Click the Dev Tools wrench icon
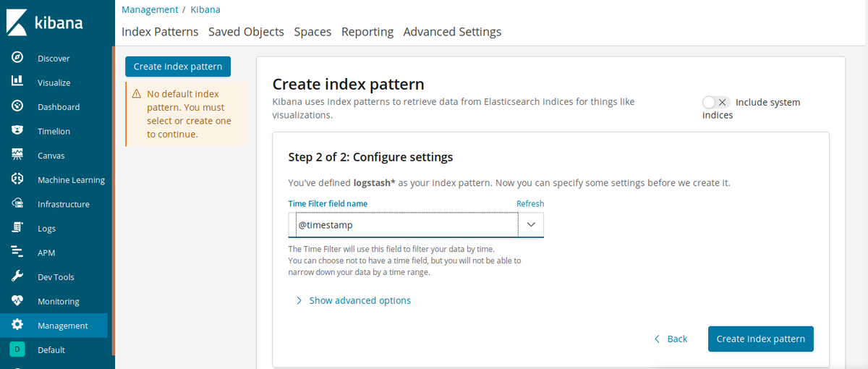Viewport: 868px width, 369px height. tap(18, 276)
